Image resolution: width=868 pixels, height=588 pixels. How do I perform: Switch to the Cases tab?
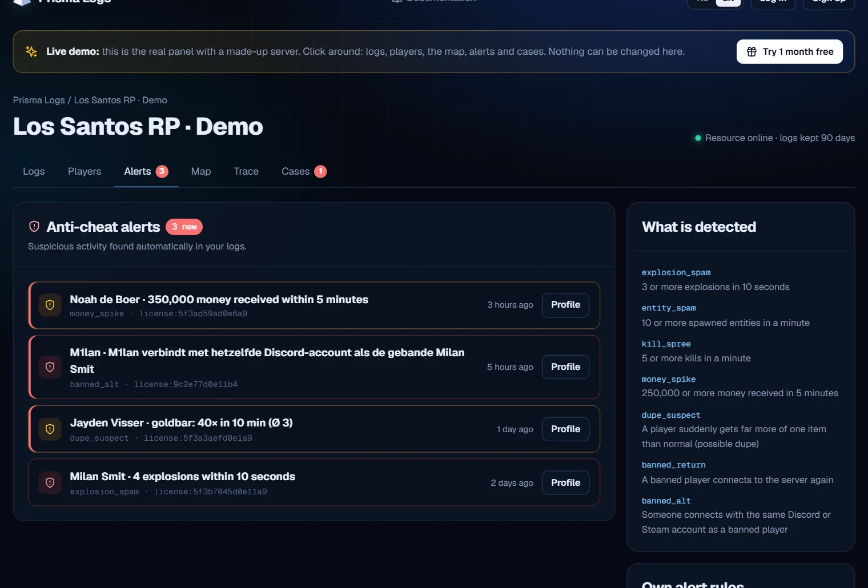click(x=304, y=171)
